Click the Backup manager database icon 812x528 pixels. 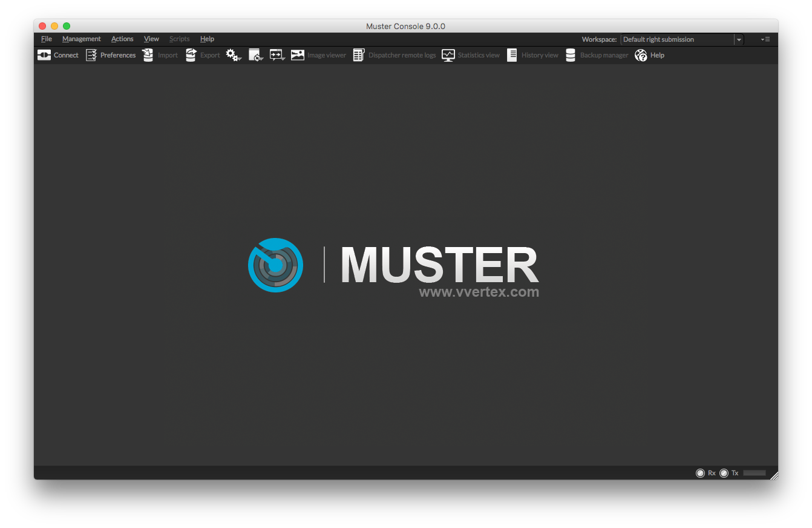pos(571,55)
